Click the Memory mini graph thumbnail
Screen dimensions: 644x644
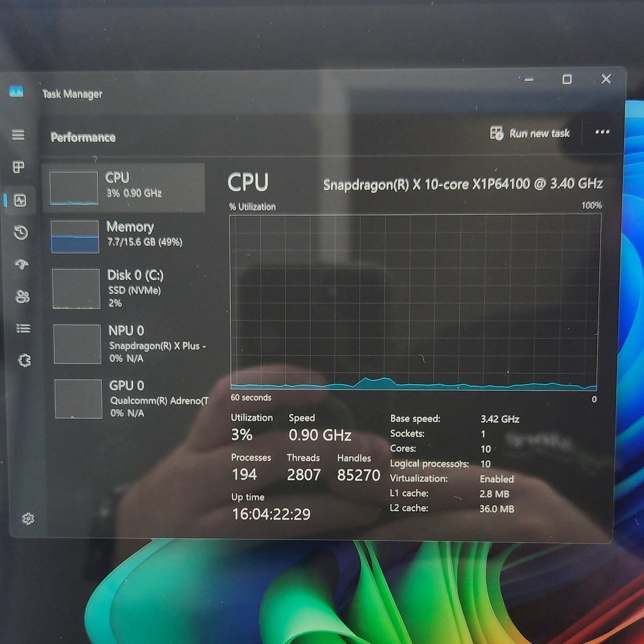point(75,237)
